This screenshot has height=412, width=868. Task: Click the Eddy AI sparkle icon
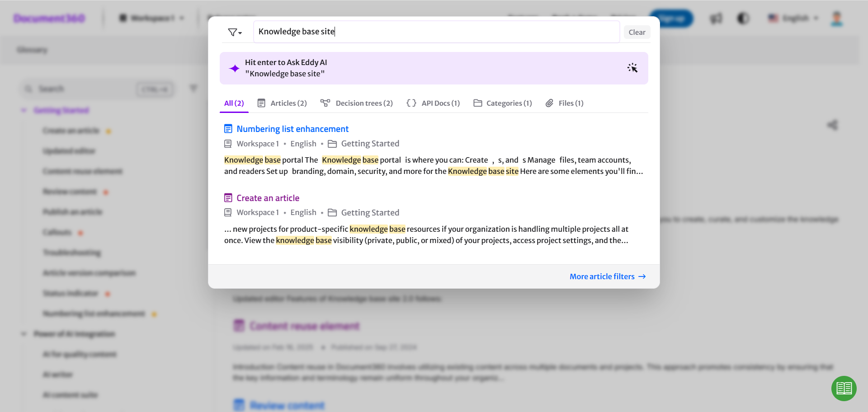coord(234,68)
